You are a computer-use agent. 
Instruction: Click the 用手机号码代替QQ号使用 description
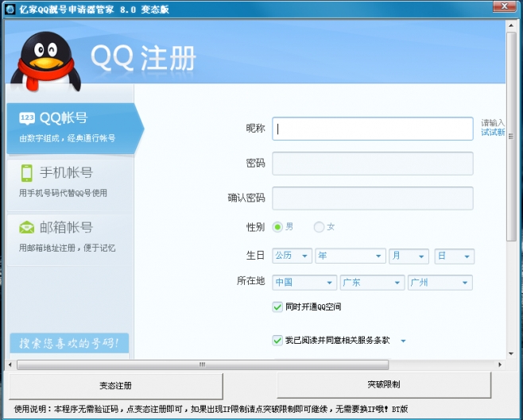(63, 193)
